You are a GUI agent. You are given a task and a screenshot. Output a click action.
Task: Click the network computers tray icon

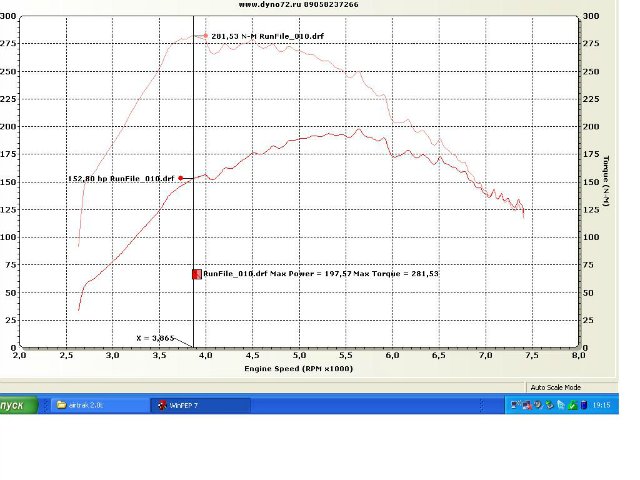point(514,405)
